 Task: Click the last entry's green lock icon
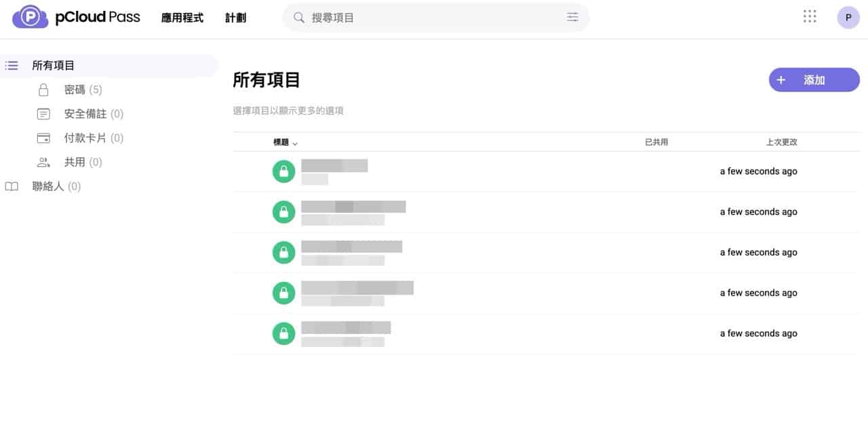[283, 333]
